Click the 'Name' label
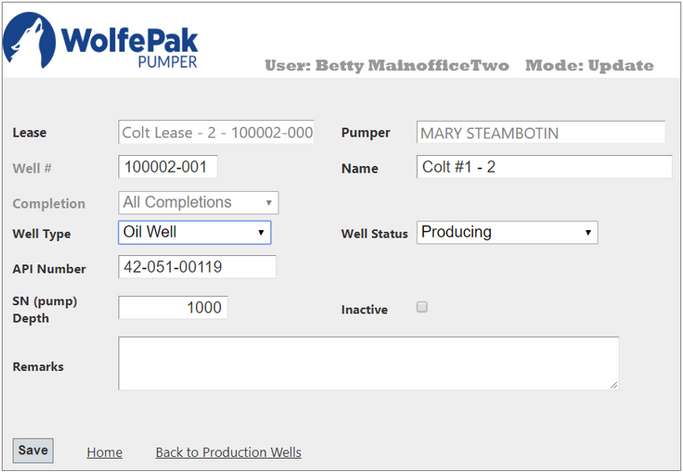The width and height of the screenshot is (683, 472). [x=360, y=169]
